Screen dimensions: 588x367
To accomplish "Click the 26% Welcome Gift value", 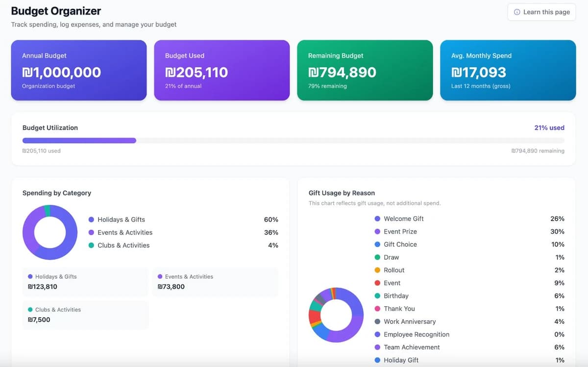I will click(557, 218).
